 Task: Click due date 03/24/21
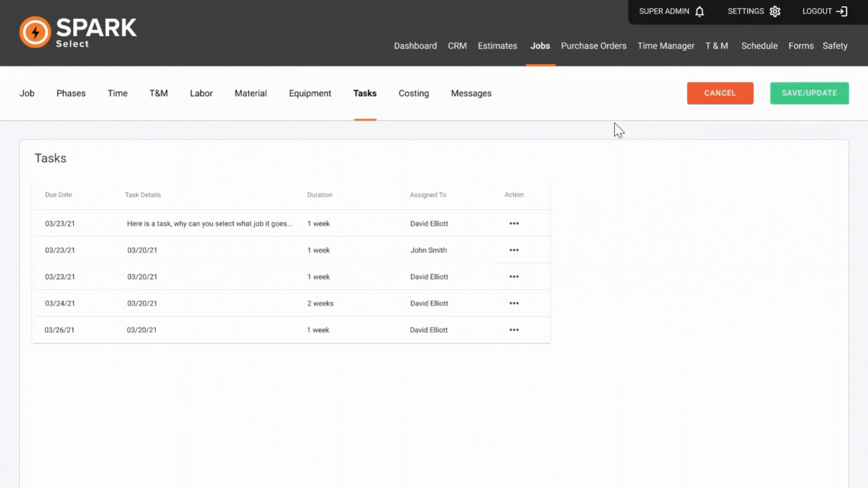tap(60, 303)
